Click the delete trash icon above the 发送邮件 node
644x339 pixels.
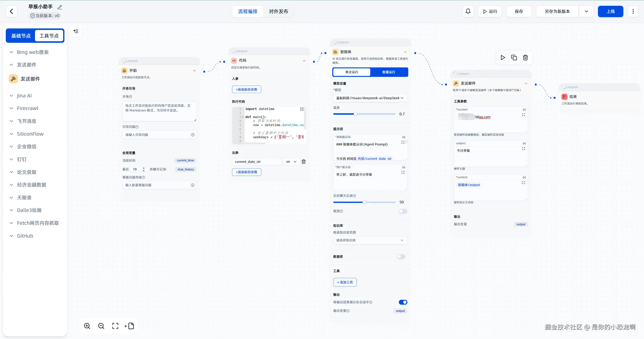coord(525,58)
